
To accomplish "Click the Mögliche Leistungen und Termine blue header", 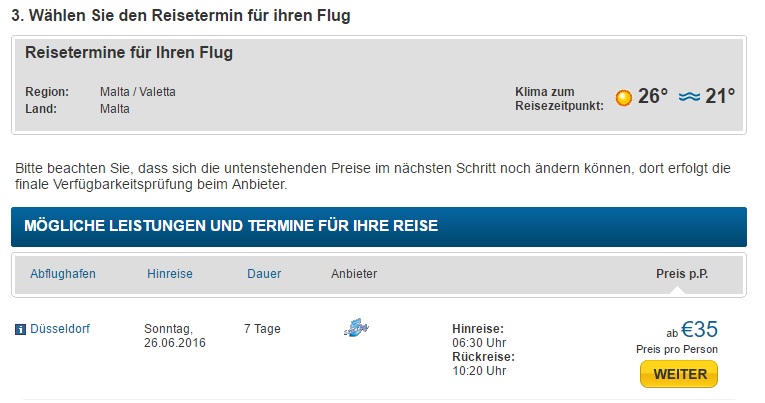I will 379,226.
